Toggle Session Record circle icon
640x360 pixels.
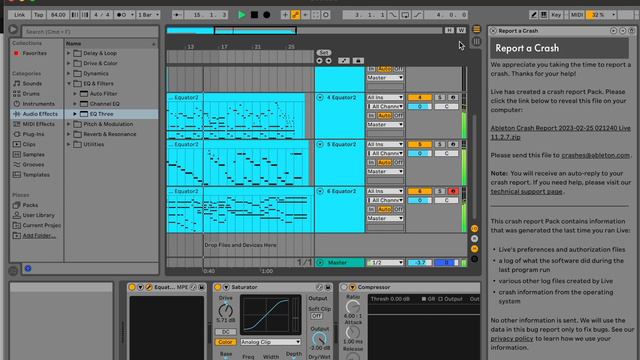click(x=326, y=15)
